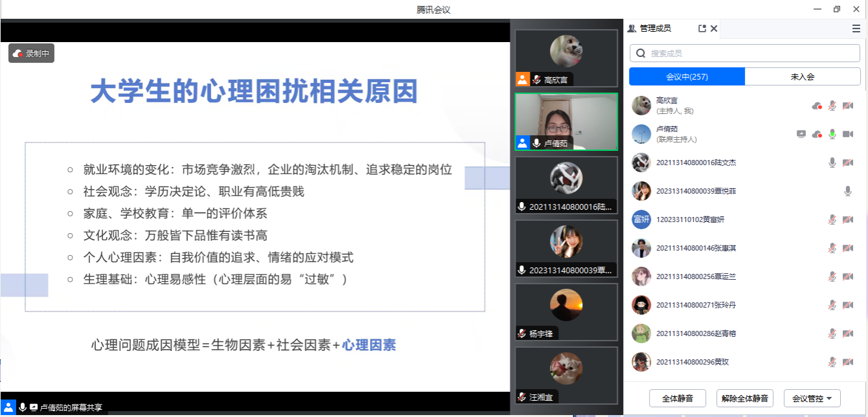Click 卢倩茹's green microphone icon in member list

click(x=832, y=134)
